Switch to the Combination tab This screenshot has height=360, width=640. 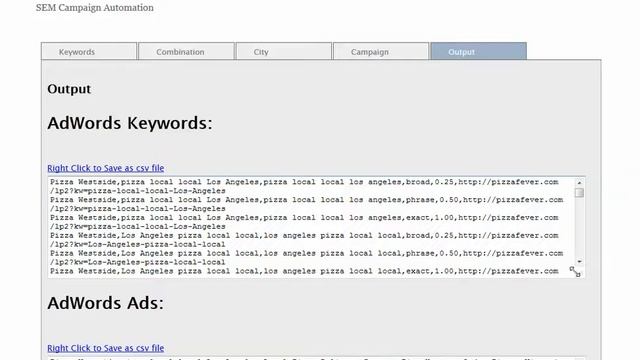tap(186, 51)
